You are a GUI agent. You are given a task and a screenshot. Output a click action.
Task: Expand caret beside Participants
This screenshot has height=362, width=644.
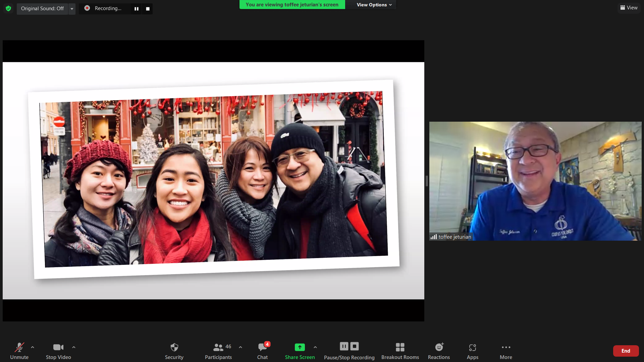point(240,347)
